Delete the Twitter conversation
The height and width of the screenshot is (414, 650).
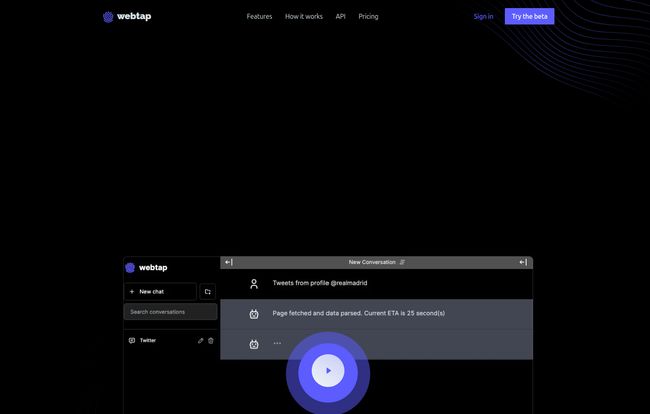(211, 341)
